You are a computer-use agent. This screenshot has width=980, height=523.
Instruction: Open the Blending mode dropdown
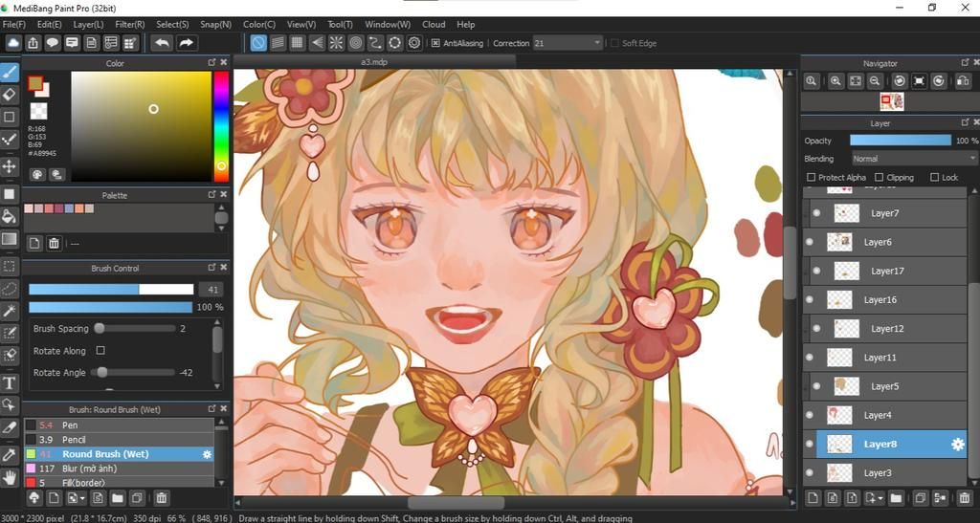913,159
